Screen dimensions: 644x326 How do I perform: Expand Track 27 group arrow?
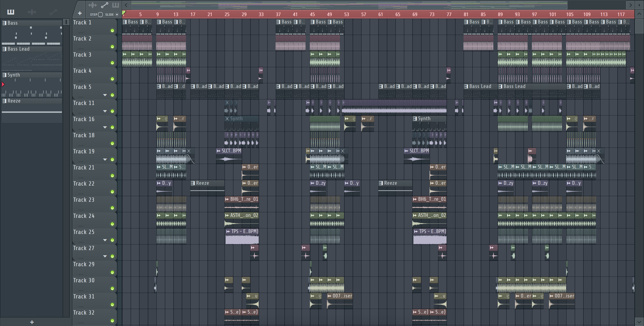(105, 256)
